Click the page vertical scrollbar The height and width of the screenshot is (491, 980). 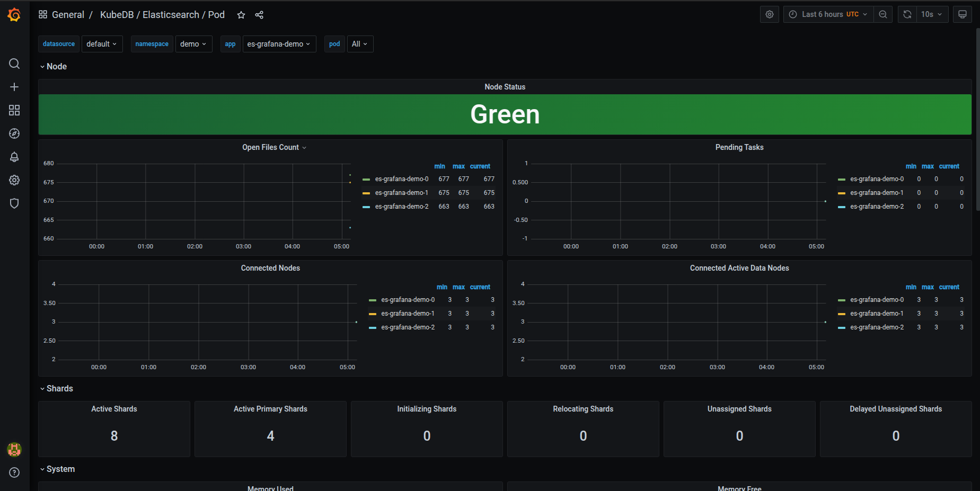pyautogui.click(x=978, y=119)
